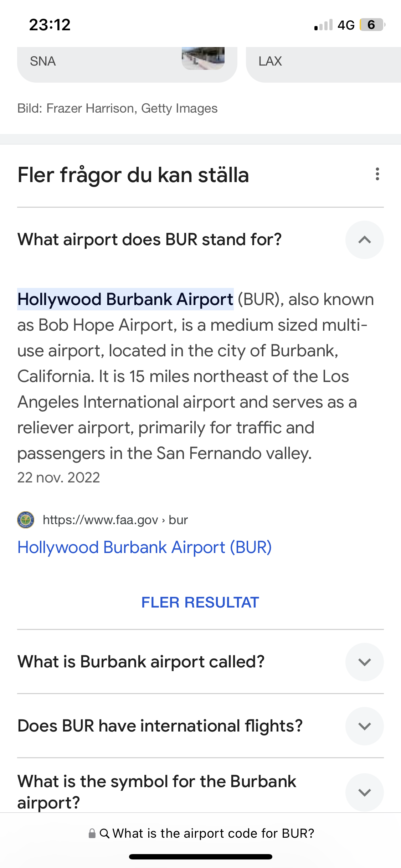Tap the search magnifier icon in address bar
Image resolution: width=401 pixels, height=868 pixels.
click(104, 833)
